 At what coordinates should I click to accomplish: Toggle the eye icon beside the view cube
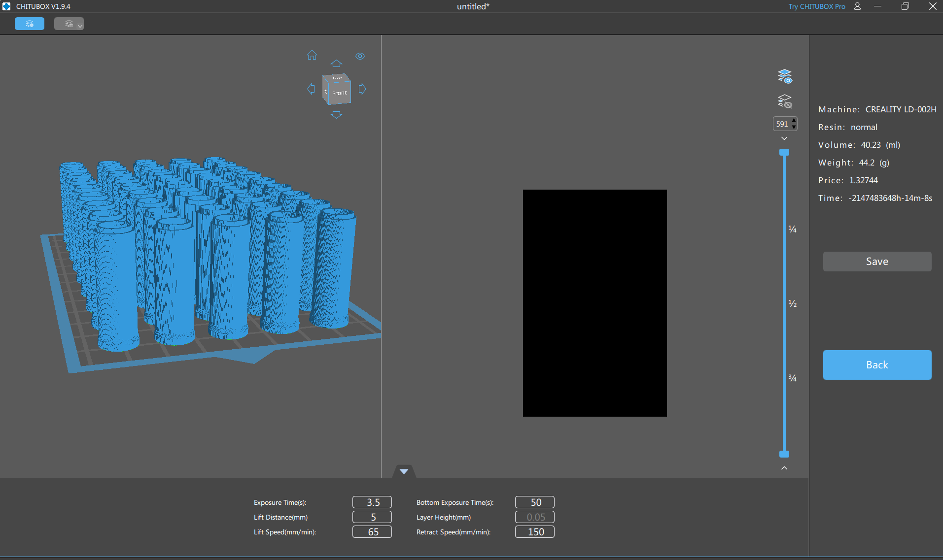360,56
